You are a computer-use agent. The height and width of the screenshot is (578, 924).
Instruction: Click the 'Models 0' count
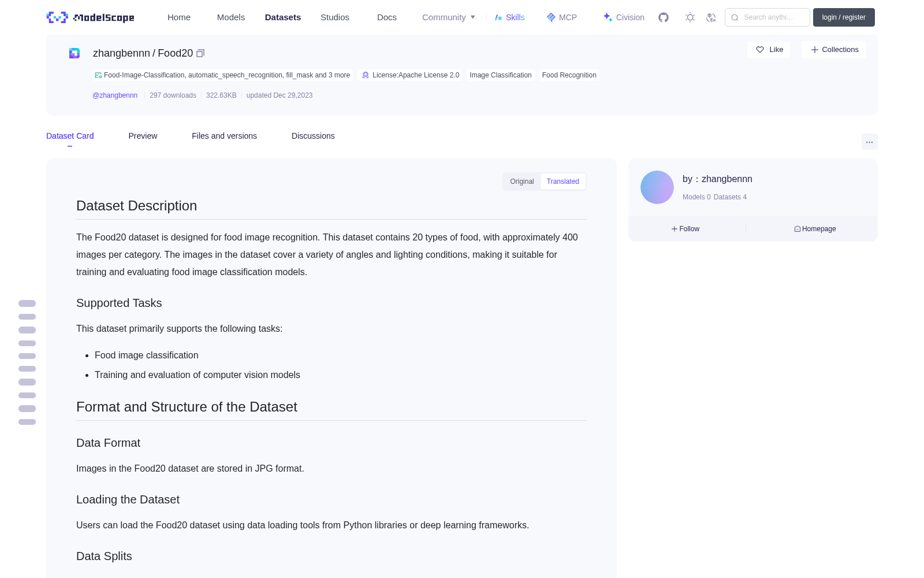click(x=696, y=197)
